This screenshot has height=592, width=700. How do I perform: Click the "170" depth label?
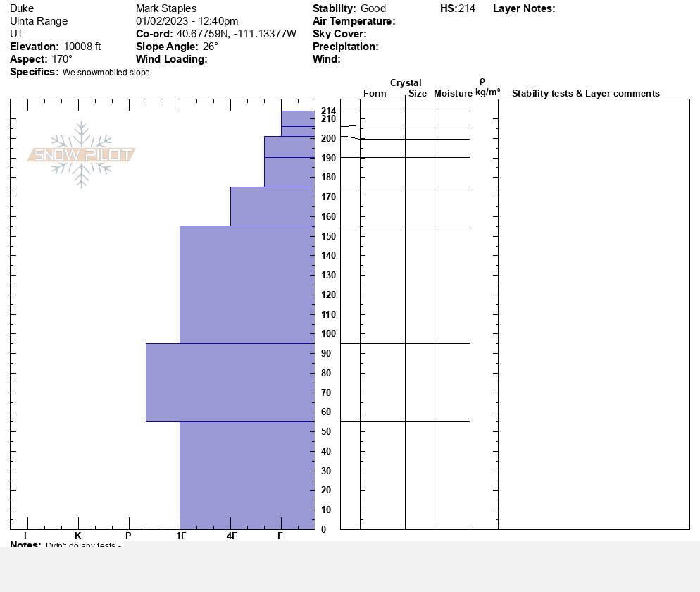(x=329, y=197)
